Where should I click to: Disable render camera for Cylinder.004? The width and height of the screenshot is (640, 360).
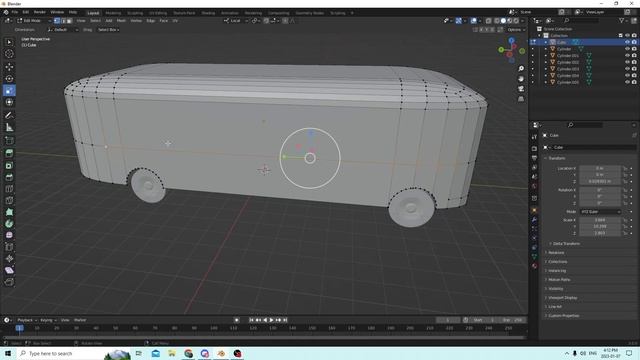coord(634,76)
